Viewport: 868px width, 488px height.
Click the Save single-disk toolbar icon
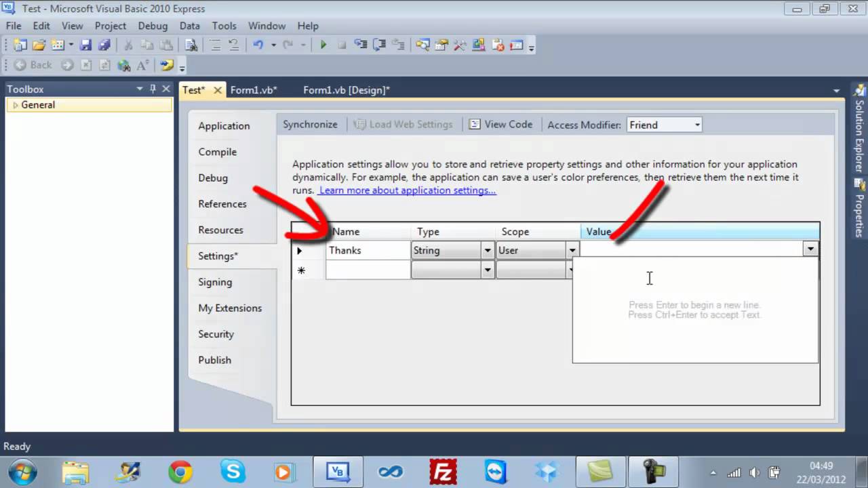point(86,45)
